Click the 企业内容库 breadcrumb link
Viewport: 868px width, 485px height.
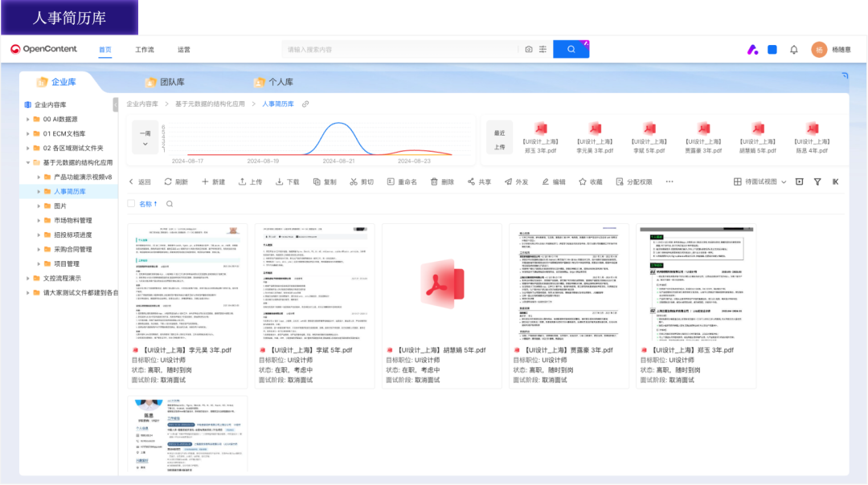[142, 104]
